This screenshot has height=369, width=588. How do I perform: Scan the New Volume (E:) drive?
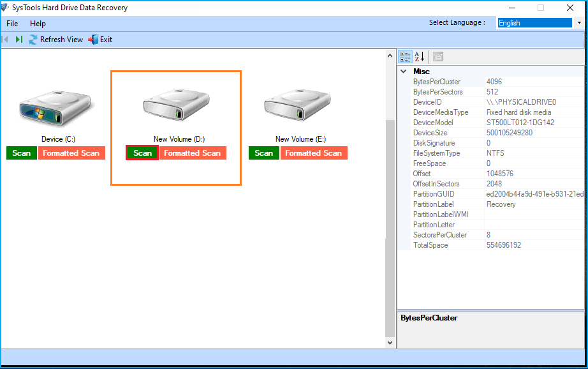[x=263, y=153]
